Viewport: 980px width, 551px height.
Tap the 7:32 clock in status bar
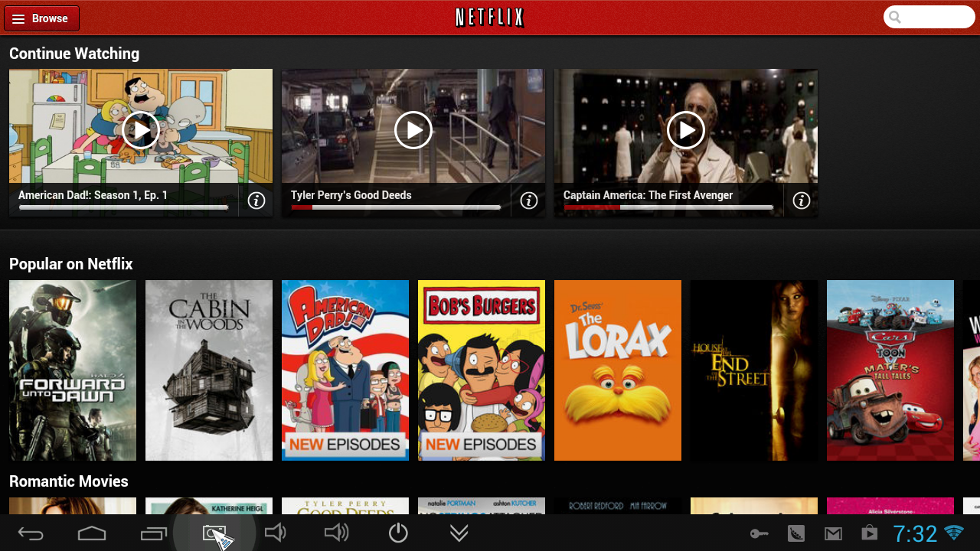(x=915, y=533)
